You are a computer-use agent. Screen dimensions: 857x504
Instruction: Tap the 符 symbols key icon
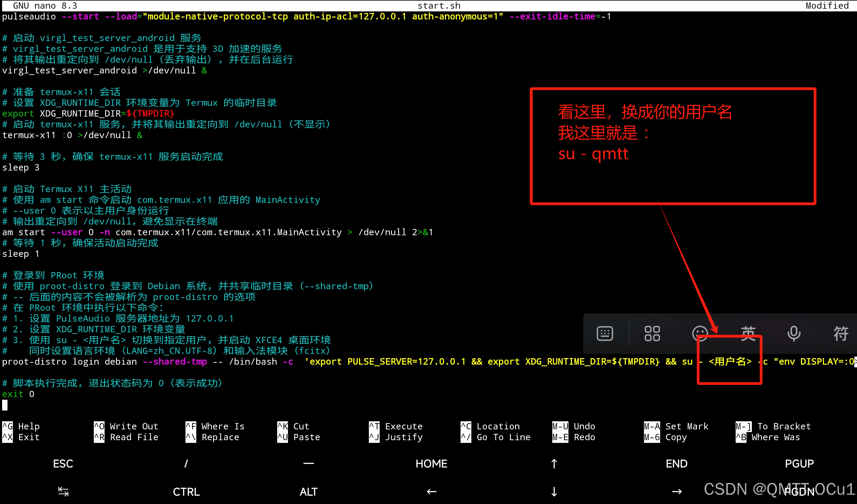click(841, 333)
